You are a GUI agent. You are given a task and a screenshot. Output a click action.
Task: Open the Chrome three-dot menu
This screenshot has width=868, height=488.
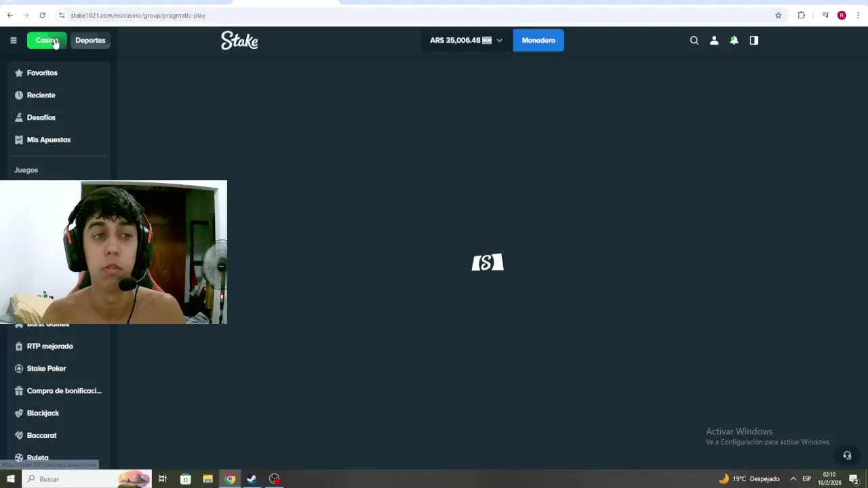pyautogui.click(x=858, y=15)
